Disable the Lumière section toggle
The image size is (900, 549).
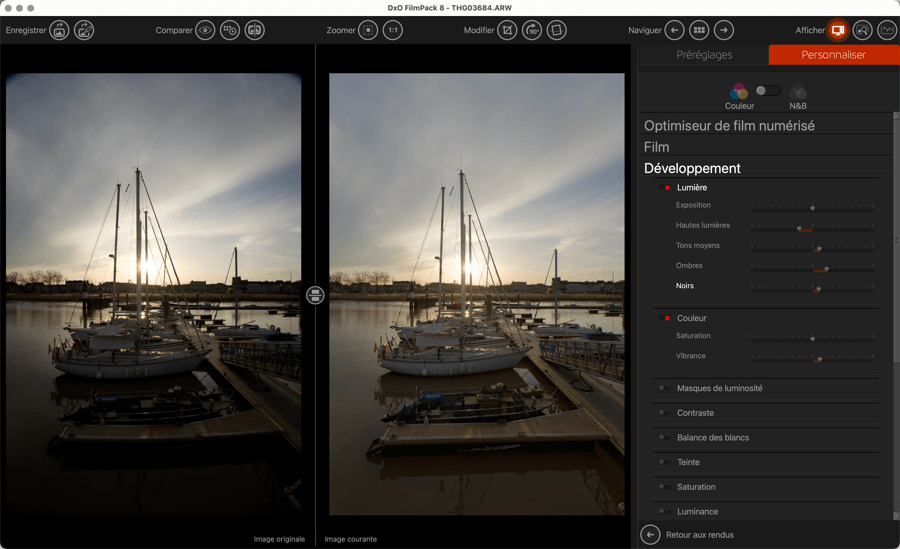point(666,188)
